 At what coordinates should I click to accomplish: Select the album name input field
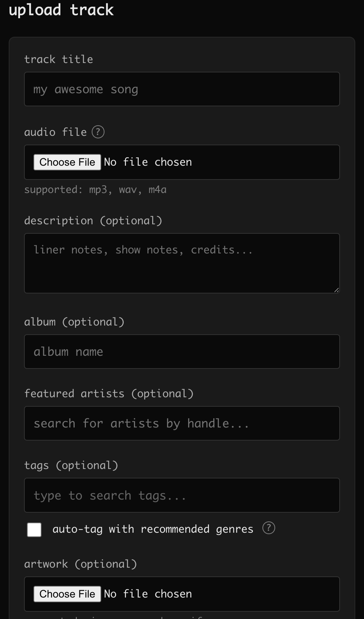point(182,351)
